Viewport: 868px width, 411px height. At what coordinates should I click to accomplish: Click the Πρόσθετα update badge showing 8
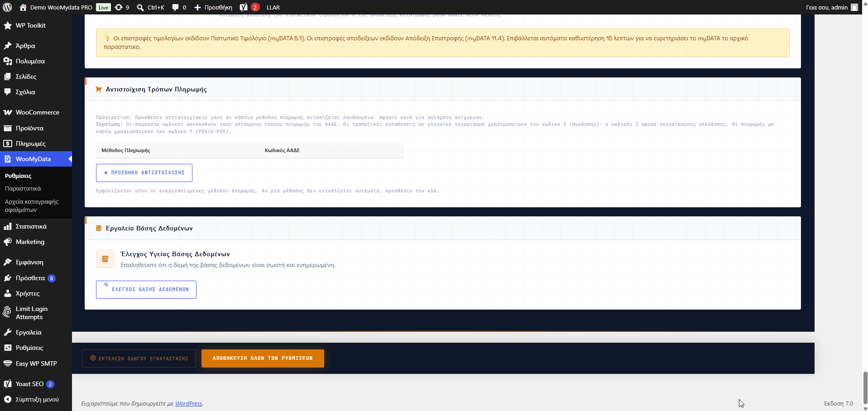(52, 278)
